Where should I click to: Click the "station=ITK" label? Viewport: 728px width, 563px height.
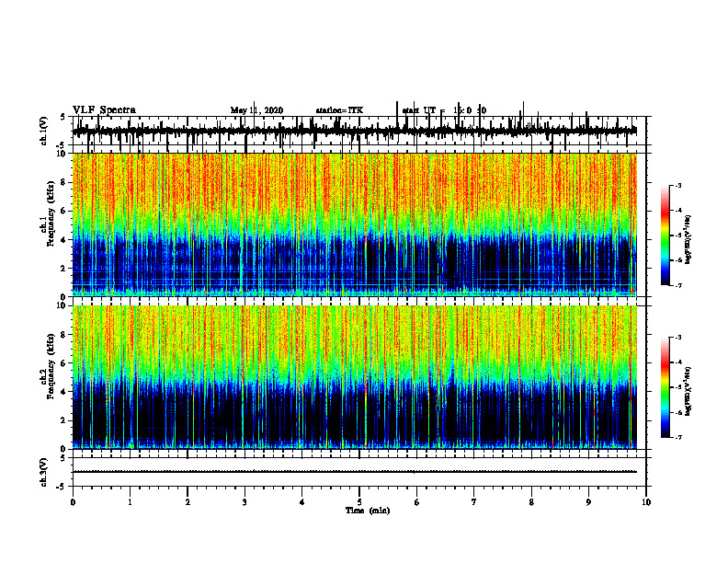coord(339,110)
